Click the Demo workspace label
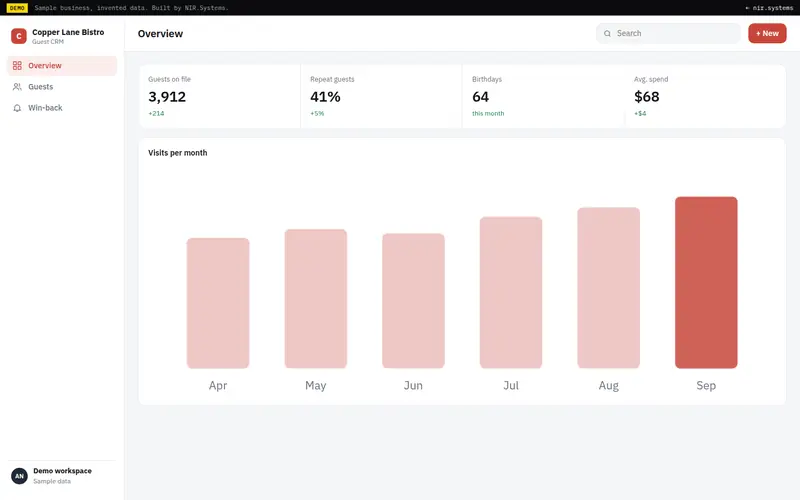 pos(62,471)
